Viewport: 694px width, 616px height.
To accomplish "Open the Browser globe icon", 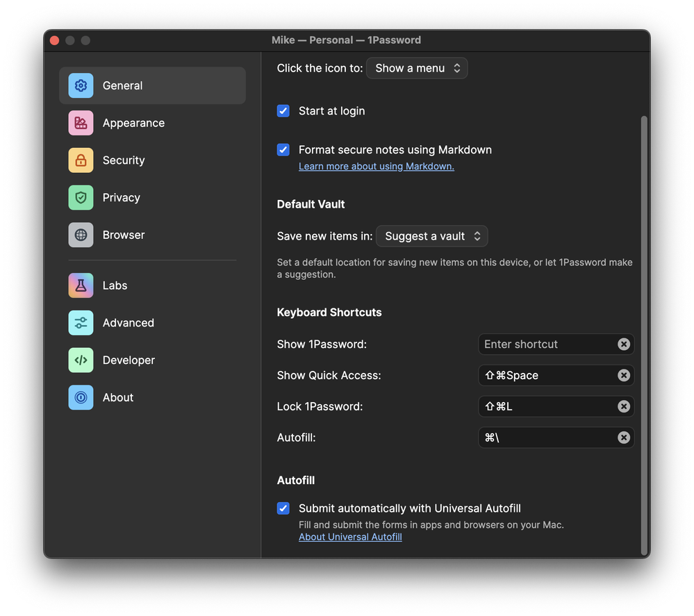I will tap(81, 235).
